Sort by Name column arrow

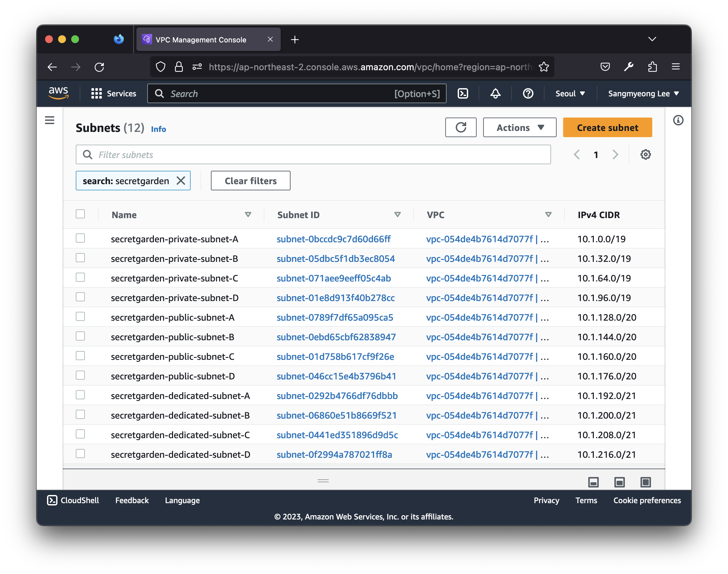[x=248, y=215]
